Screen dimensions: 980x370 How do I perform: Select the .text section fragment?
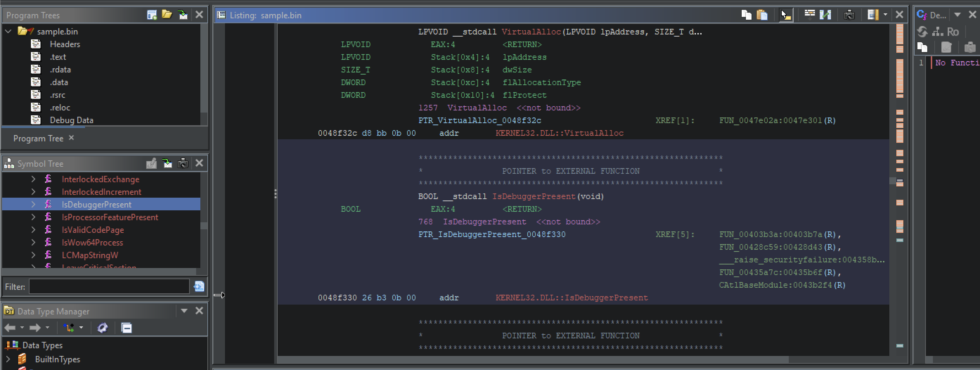(x=58, y=57)
